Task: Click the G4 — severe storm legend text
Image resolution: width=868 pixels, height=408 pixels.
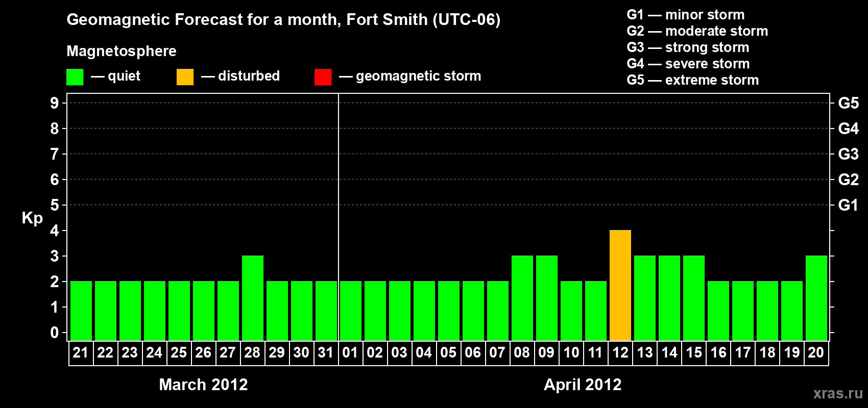Action: [x=688, y=64]
